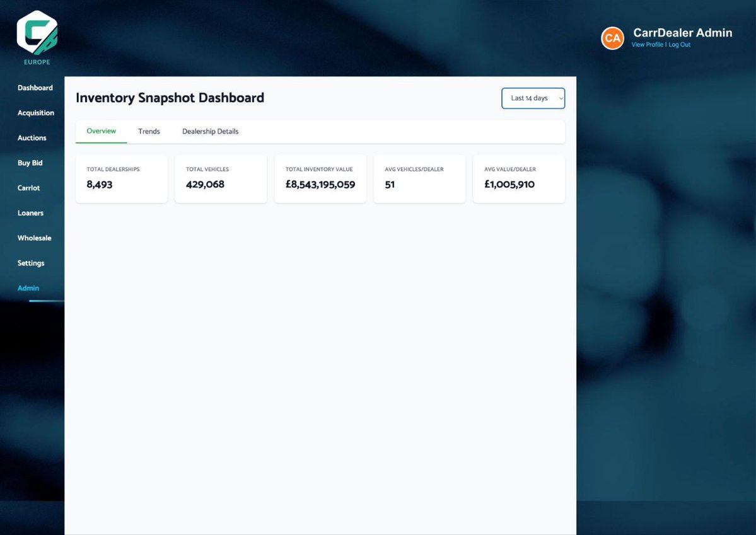The image size is (756, 535).
Task: Click the Total Dealerships value 8,493
Action: click(x=100, y=185)
